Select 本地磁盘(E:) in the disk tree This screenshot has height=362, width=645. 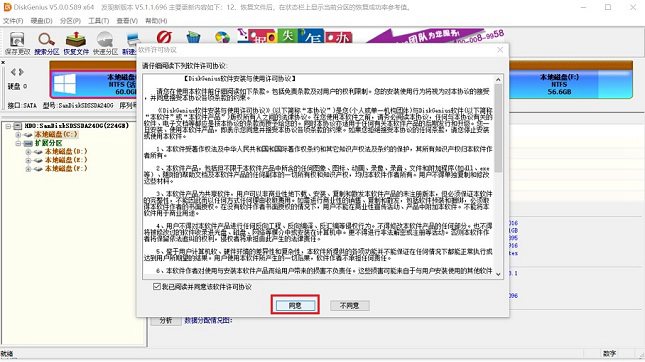(x=66, y=160)
